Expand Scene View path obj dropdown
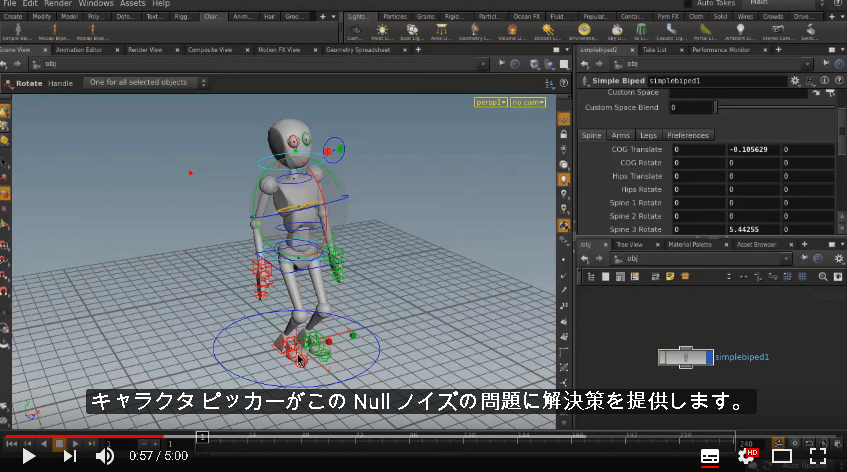Screen dimensions: 847x472 pyautogui.click(x=482, y=64)
